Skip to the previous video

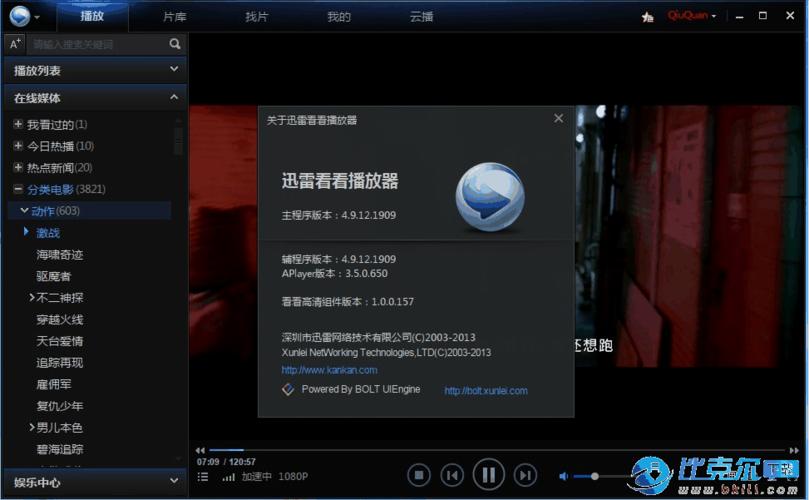coord(452,475)
